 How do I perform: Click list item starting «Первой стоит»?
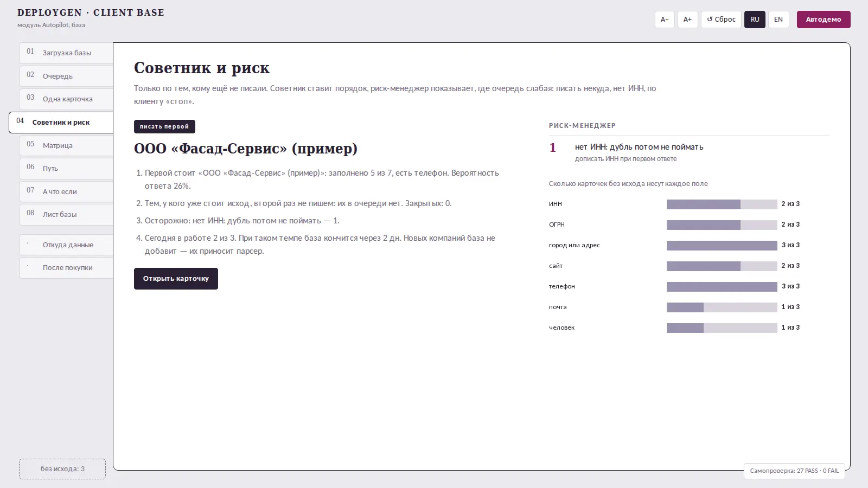[x=322, y=179]
